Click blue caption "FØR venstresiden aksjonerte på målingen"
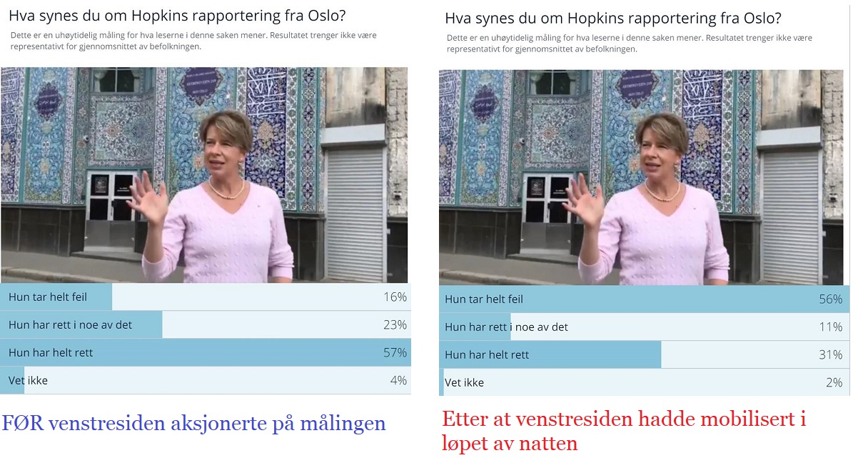This screenshot has width=868, height=463. click(193, 424)
